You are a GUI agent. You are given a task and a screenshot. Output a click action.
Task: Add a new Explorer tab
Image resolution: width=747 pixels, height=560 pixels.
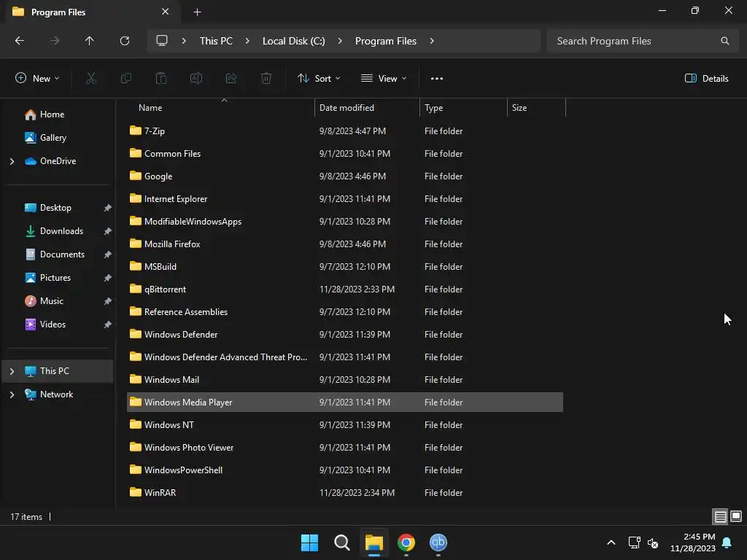(x=197, y=12)
